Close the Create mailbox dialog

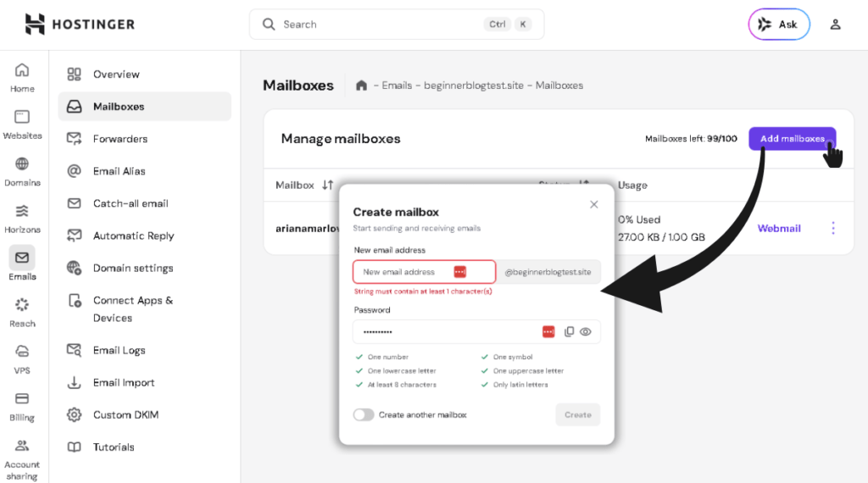click(x=594, y=204)
